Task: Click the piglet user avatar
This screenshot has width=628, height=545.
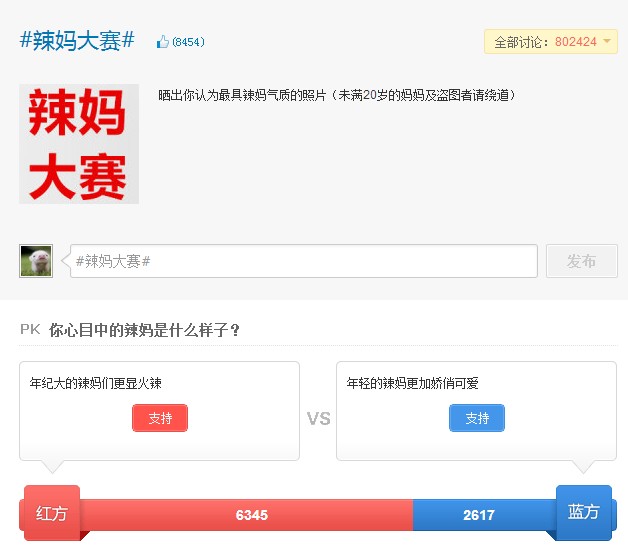Action: coord(36,261)
